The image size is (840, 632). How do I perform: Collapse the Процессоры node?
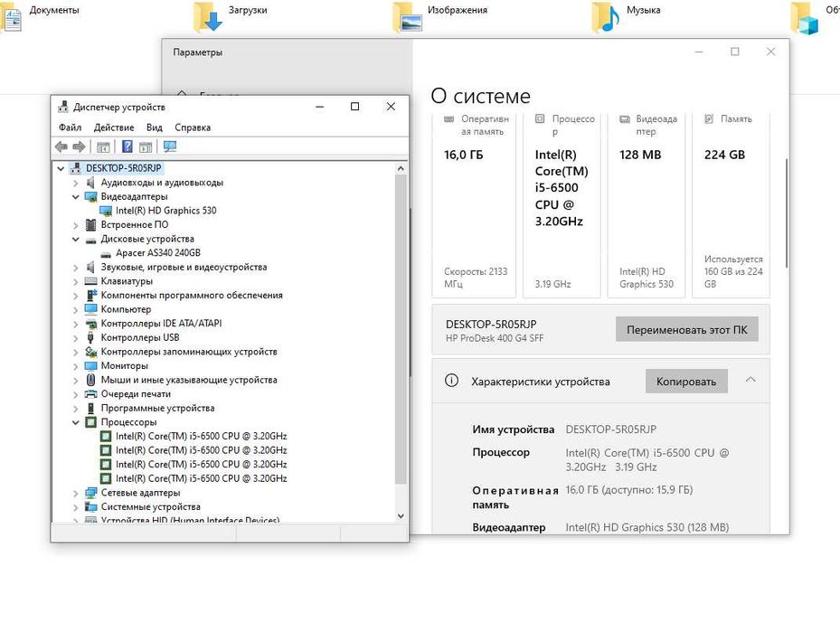click(x=76, y=422)
